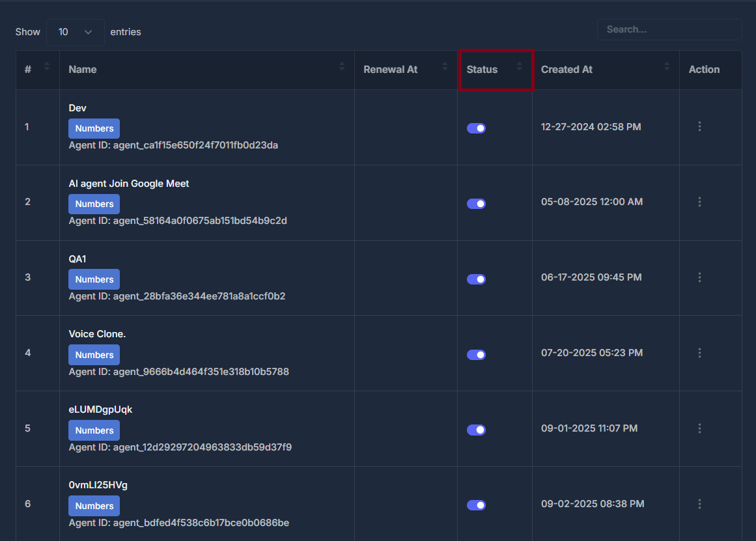The width and height of the screenshot is (756, 541).
Task: Select the agent name QA1
Action: tap(77, 259)
